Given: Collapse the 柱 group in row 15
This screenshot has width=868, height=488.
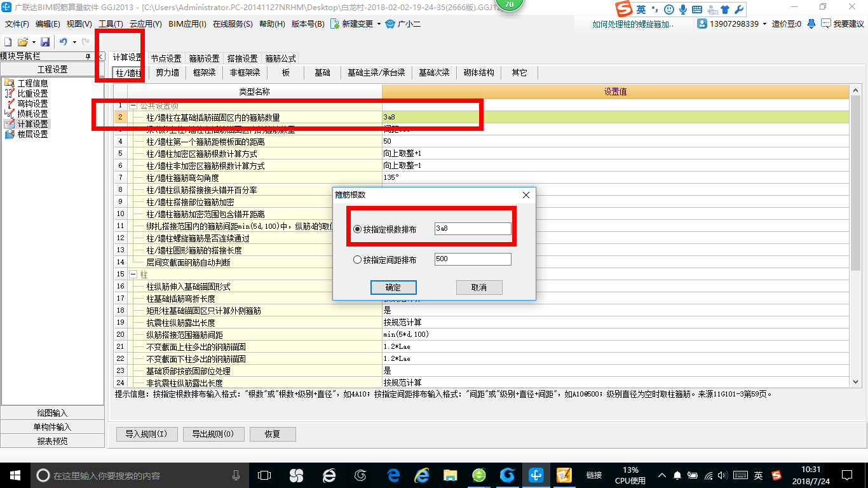Looking at the screenshot, I should point(133,274).
